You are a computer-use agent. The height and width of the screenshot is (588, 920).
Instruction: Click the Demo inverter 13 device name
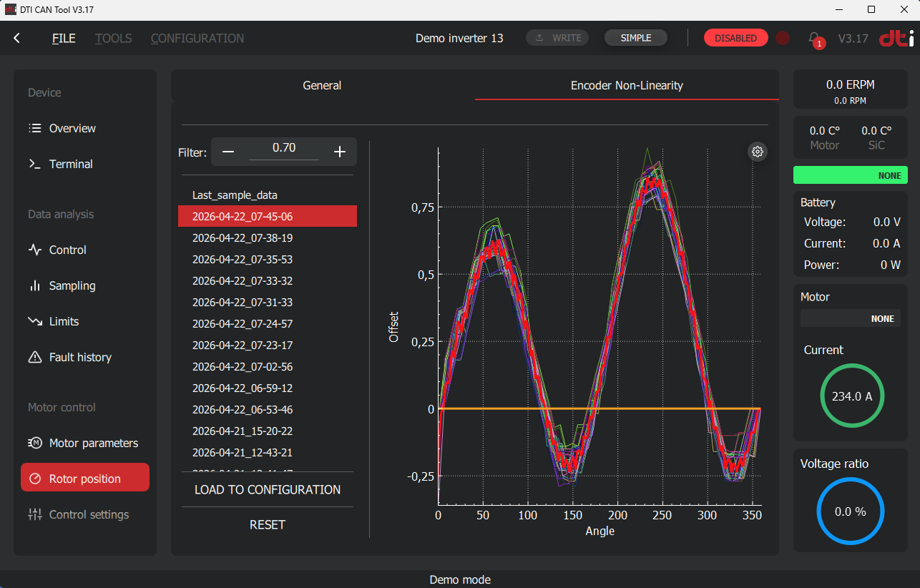coord(459,39)
